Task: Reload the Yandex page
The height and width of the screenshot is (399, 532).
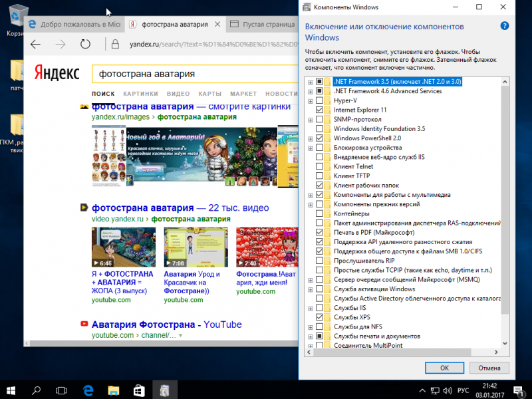Action: pyautogui.click(x=85, y=44)
